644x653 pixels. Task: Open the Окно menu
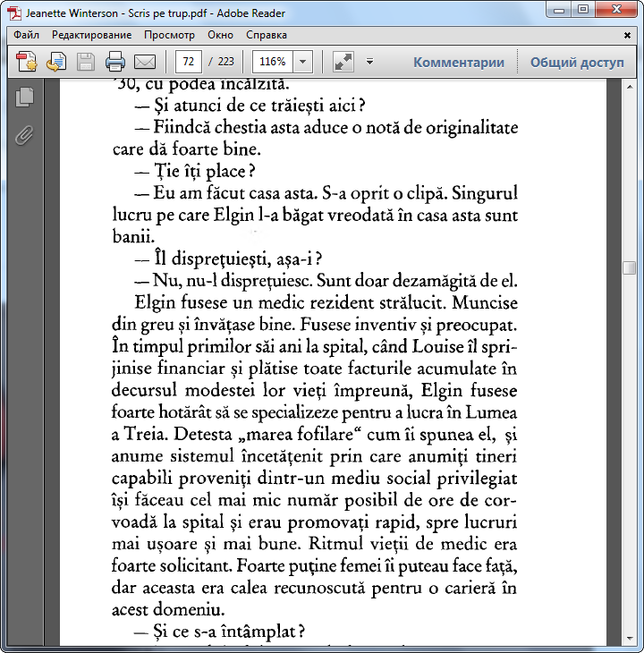220,35
